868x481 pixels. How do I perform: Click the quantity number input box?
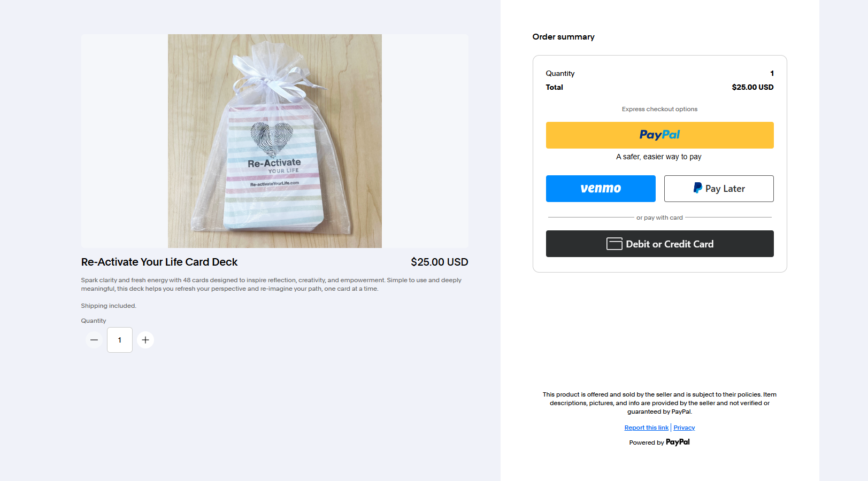120,340
